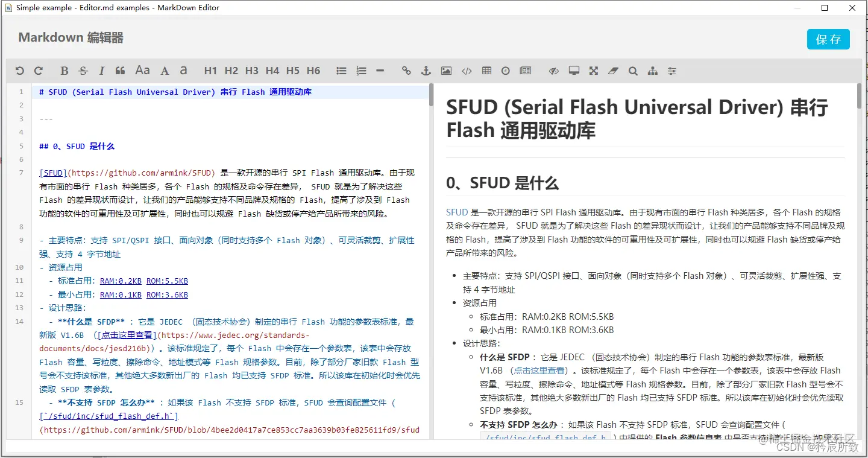This screenshot has height=458, width=868.
Task: Click ROM:5.5KB link on editor line 11
Action: (x=167, y=281)
